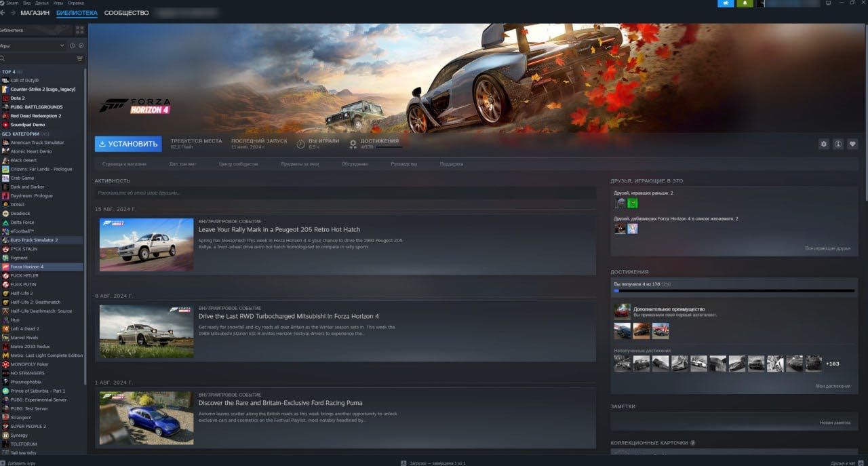This screenshot has width=868, height=466.
Task: Click the ДОСТИЖЕНИЯ stat in game header
Action: (x=375, y=143)
